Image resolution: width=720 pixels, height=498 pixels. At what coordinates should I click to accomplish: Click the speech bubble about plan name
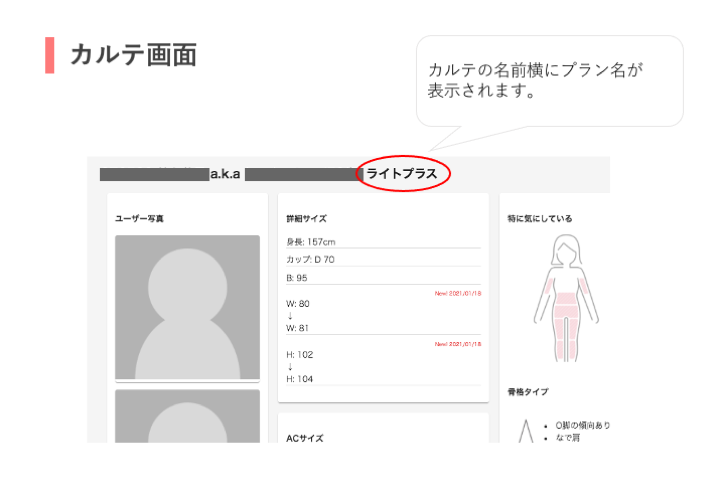point(549,80)
